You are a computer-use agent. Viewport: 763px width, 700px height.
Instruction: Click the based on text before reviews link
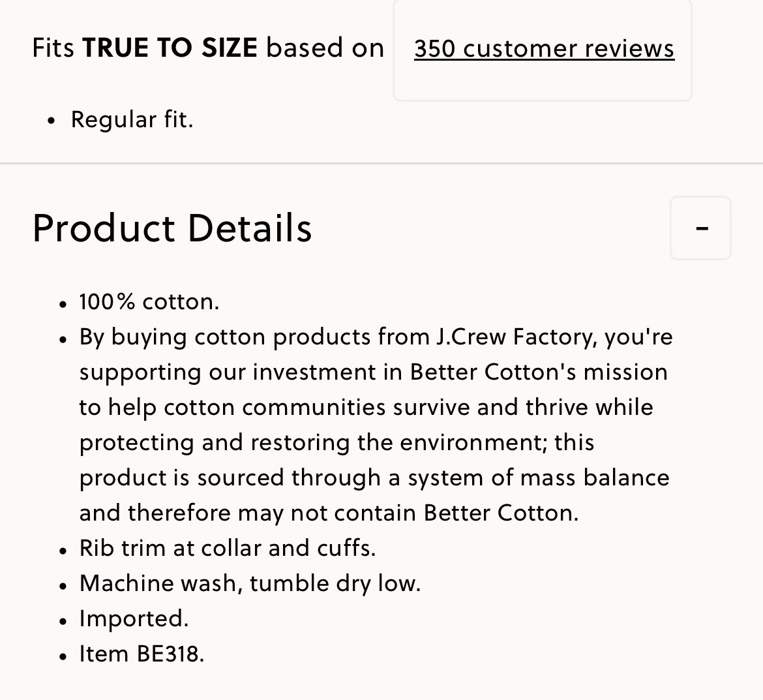[325, 48]
